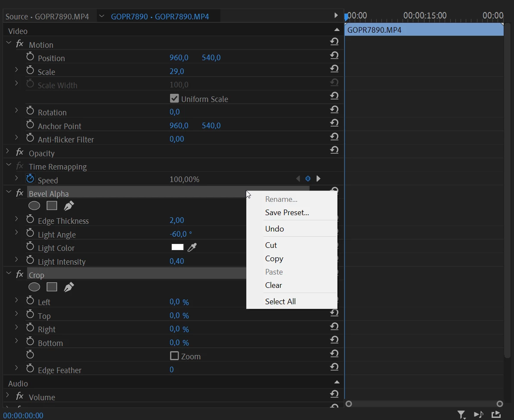This screenshot has width=514, height=420.
Task: Collapse the Video effects section arrow
Action: click(x=337, y=30)
